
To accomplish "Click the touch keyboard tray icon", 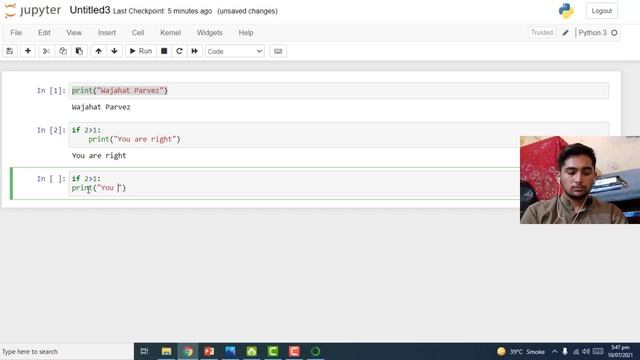I will point(598,351).
